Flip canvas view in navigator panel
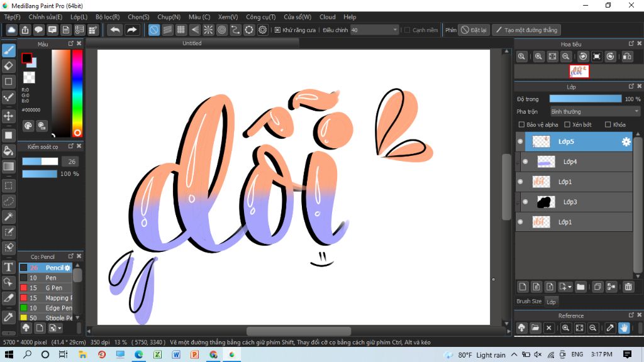This screenshot has height=362, width=644. pos(627,57)
